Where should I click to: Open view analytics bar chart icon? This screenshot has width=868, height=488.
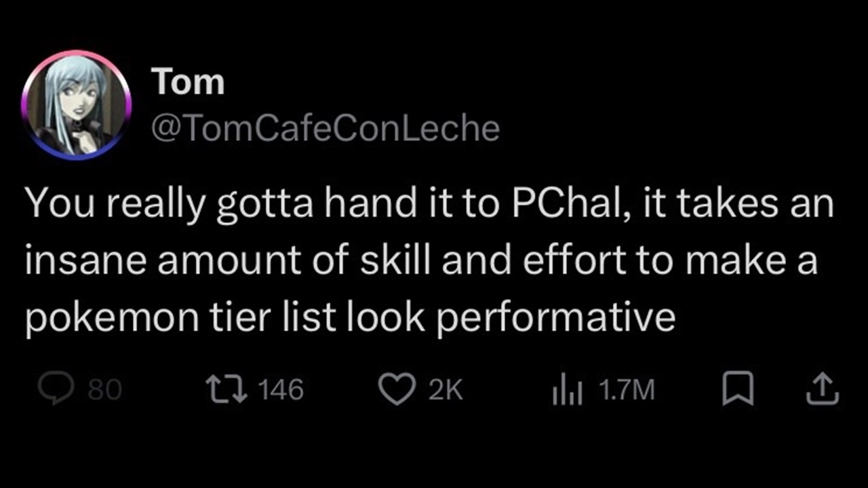[x=568, y=390]
